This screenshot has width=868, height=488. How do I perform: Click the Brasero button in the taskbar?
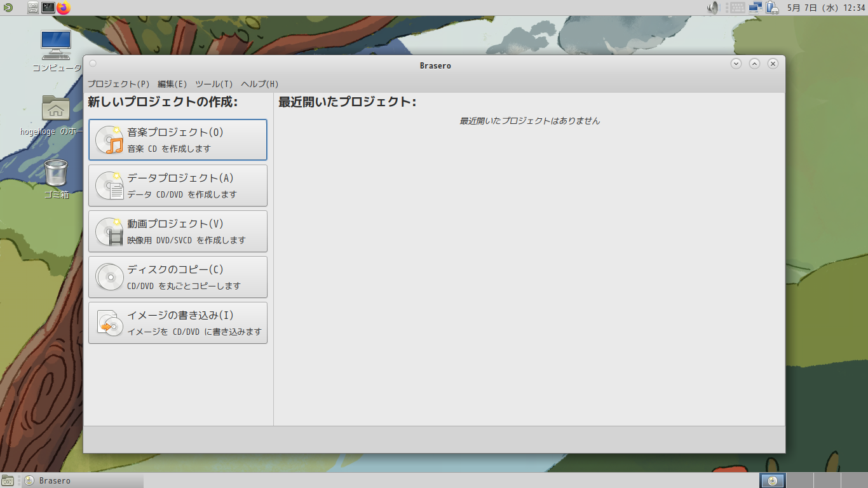tap(83, 480)
